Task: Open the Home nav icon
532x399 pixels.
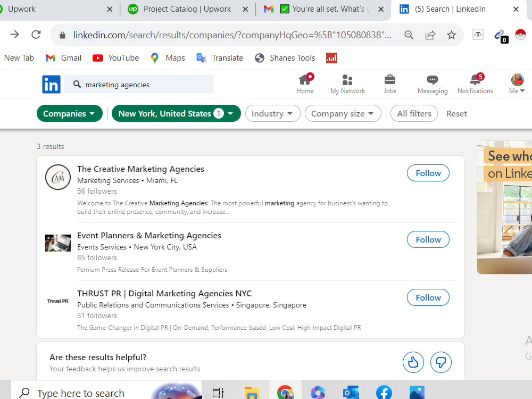Action: [x=305, y=84]
